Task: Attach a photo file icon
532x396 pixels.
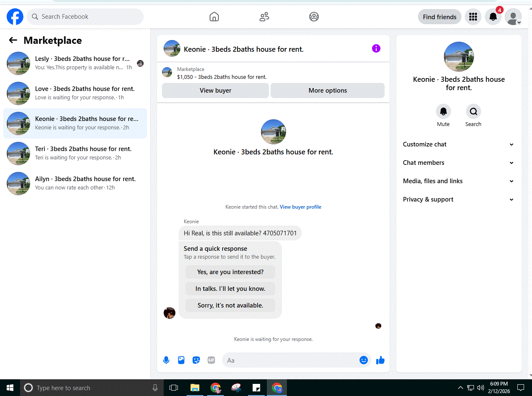Action: click(181, 360)
